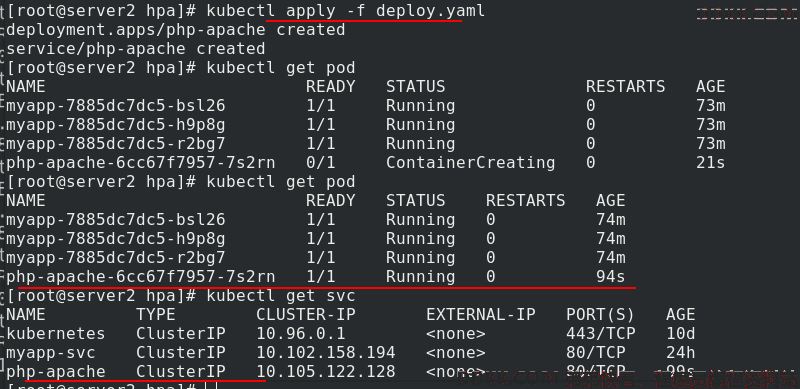
Task: Click the EXTERNAL-IP column header
Action: [x=481, y=314]
